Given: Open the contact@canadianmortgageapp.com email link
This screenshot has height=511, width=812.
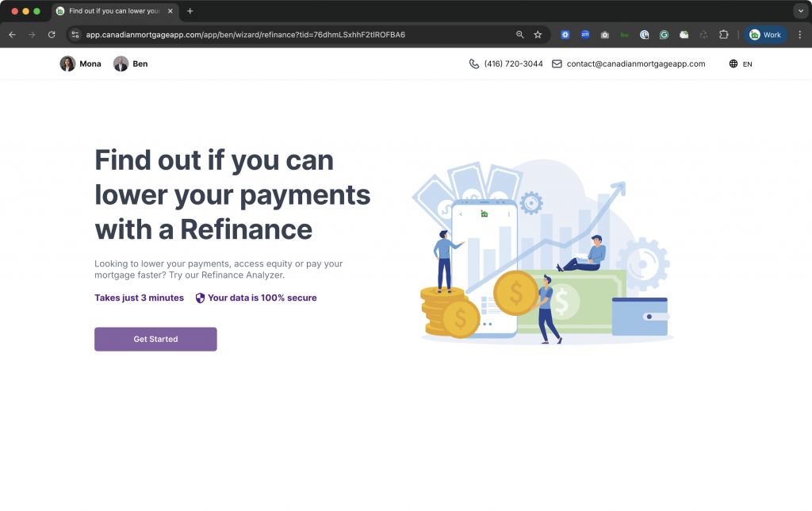Looking at the screenshot, I should point(635,64).
